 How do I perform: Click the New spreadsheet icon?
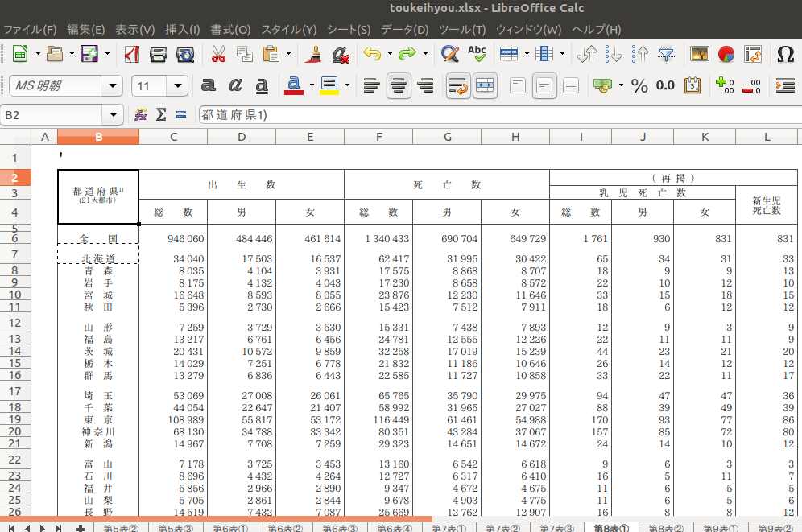(x=20, y=54)
